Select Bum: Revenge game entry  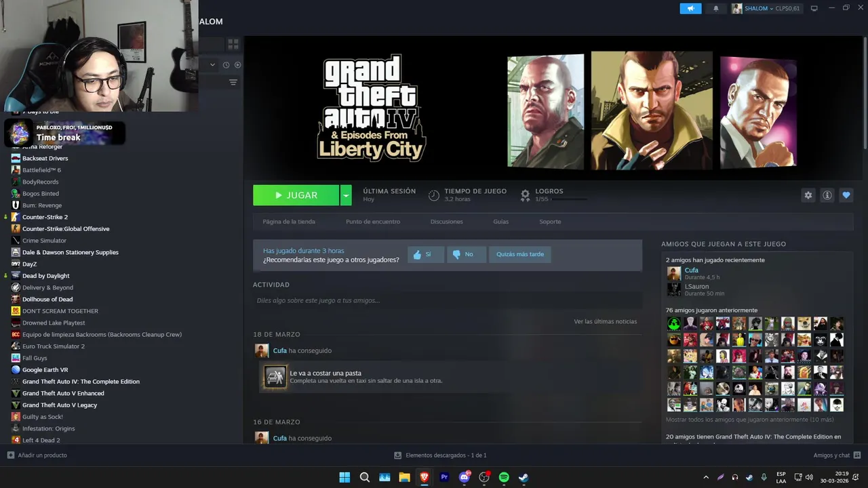(42, 205)
